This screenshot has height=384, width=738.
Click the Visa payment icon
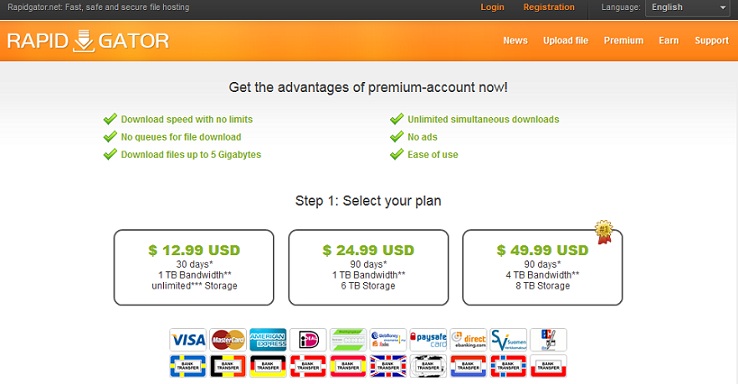[x=188, y=339]
